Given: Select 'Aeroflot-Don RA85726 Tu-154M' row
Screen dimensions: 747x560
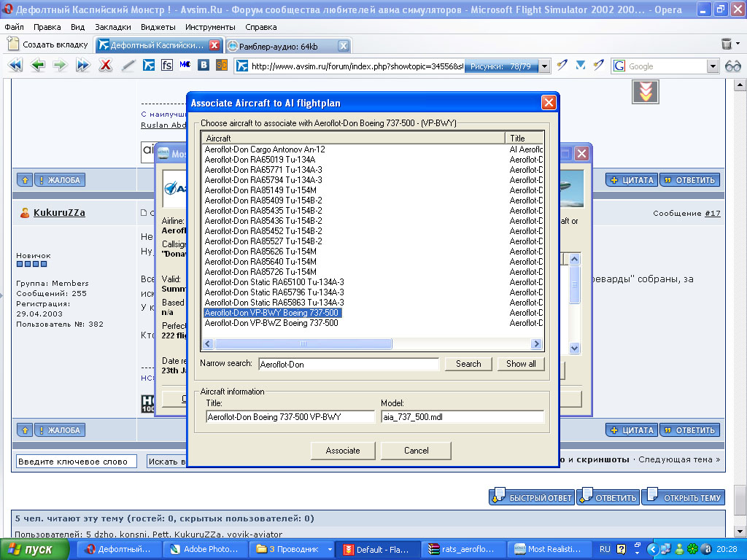Looking at the screenshot, I should click(260, 272).
